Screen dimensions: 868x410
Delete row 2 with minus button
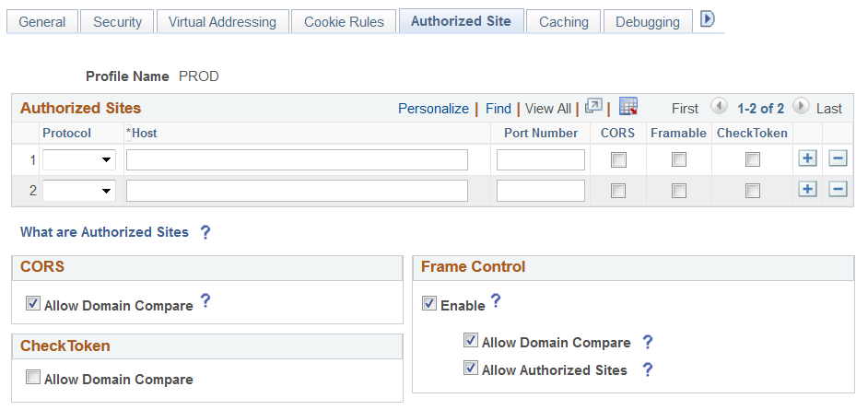[x=838, y=190]
